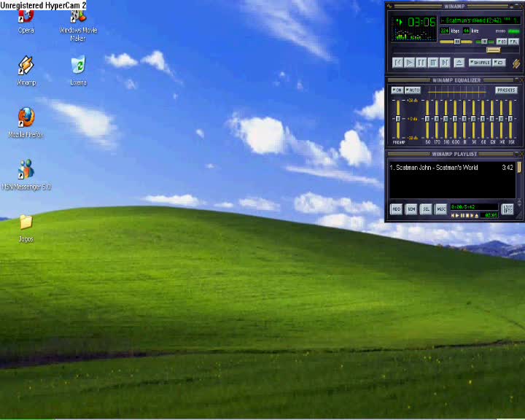Click the PREAMP slider in equalizer

click(398, 119)
